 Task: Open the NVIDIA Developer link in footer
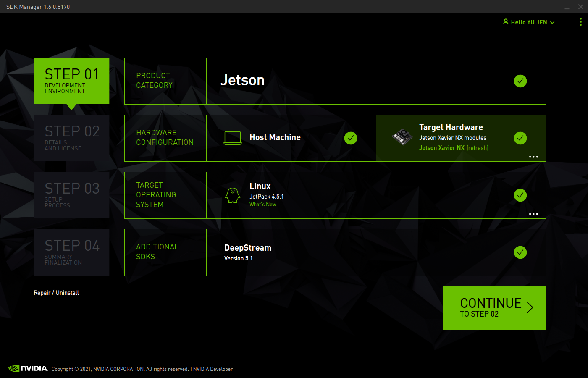click(x=213, y=369)
